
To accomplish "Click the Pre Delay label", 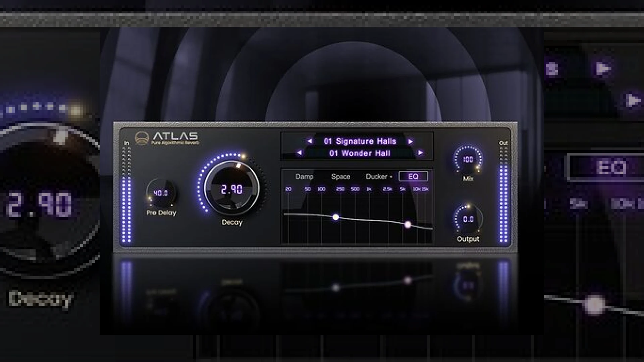I will point(161,213).
